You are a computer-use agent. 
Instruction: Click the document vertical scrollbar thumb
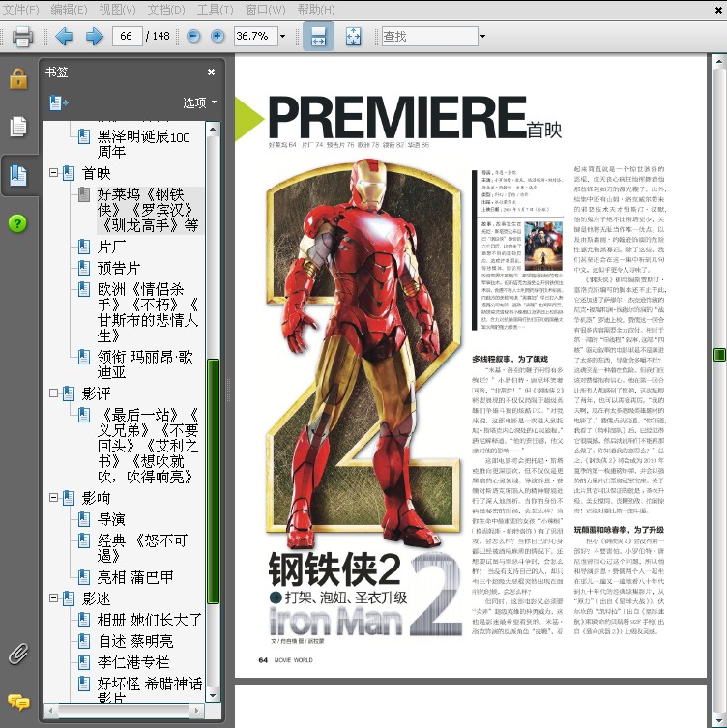coord(719,355)
